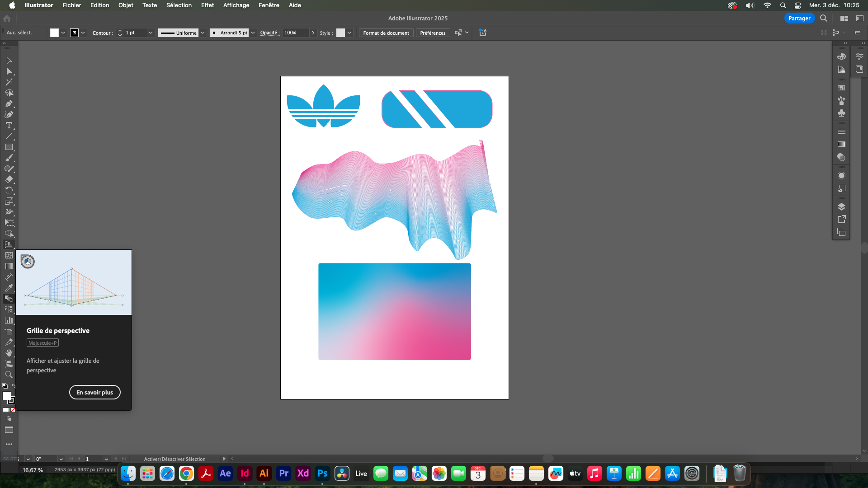Select the Type tool
This screenshot has height=488, width=868.
[x=9, y=126]
